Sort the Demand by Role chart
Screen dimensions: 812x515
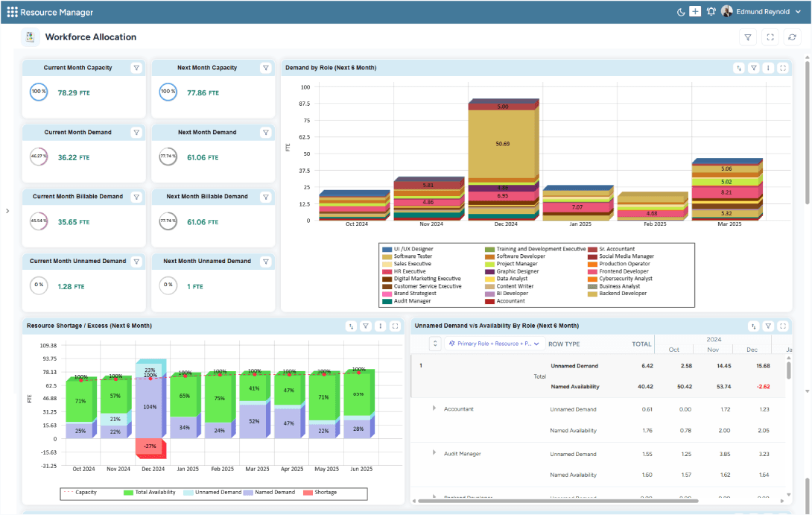pos(739,68)
